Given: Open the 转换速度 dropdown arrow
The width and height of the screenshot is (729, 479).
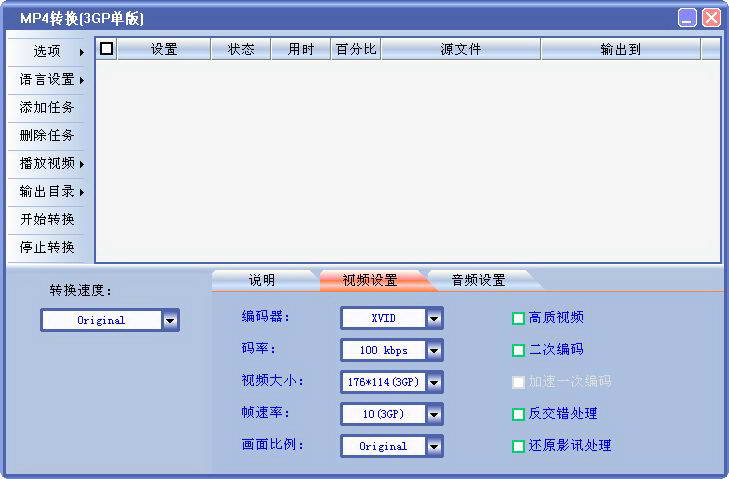Looking at the screenshot, I should (x=170, y=320).
